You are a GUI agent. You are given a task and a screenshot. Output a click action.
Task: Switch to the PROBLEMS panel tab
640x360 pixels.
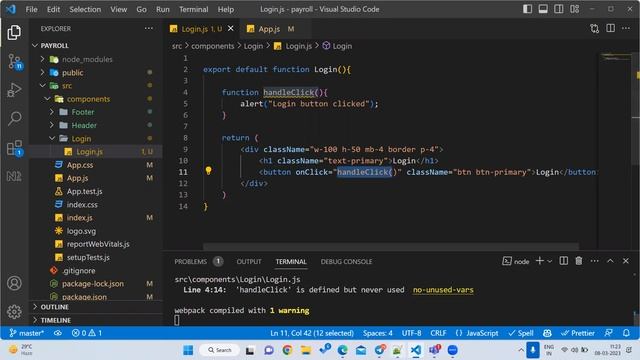point(191,262)
